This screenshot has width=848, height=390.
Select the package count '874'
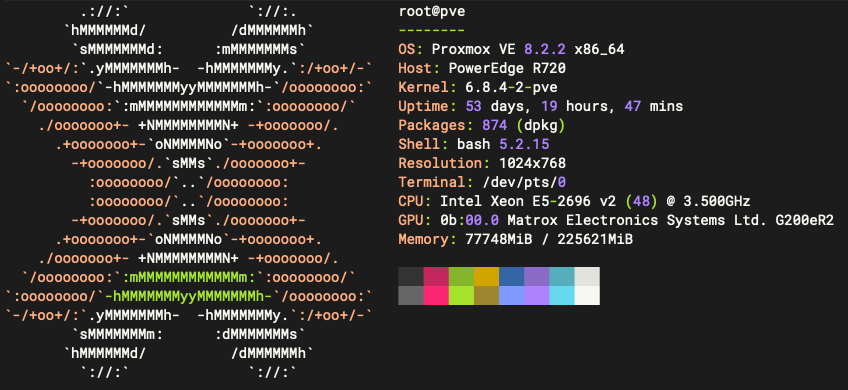(494, 125)
